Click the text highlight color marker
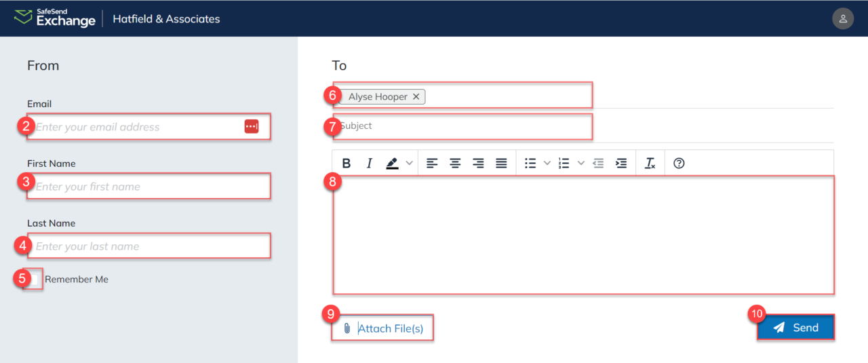868x363 pixels. pyautogui.click(x=392, y=164)
